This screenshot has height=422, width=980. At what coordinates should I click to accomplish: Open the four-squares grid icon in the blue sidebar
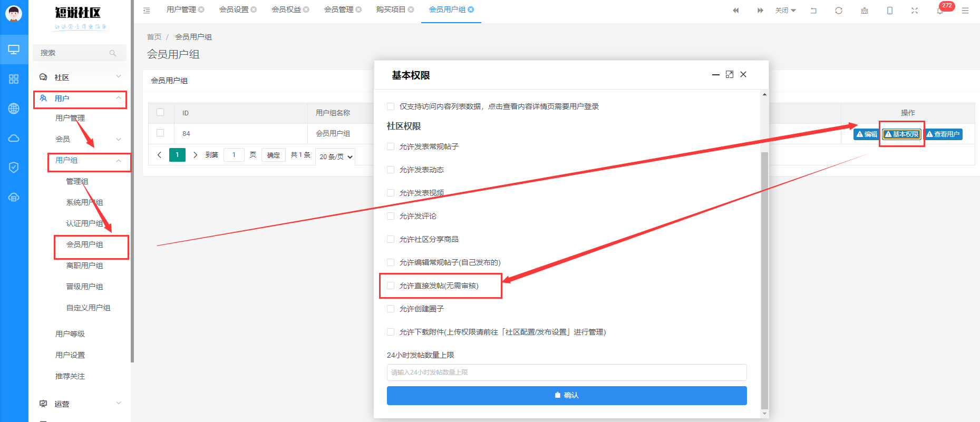(x=14, y=79)
